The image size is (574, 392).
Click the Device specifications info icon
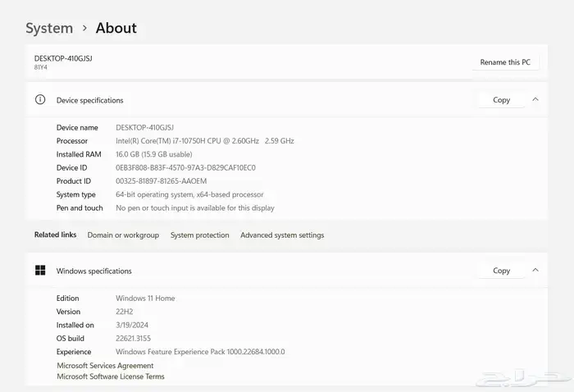[39, 100]
